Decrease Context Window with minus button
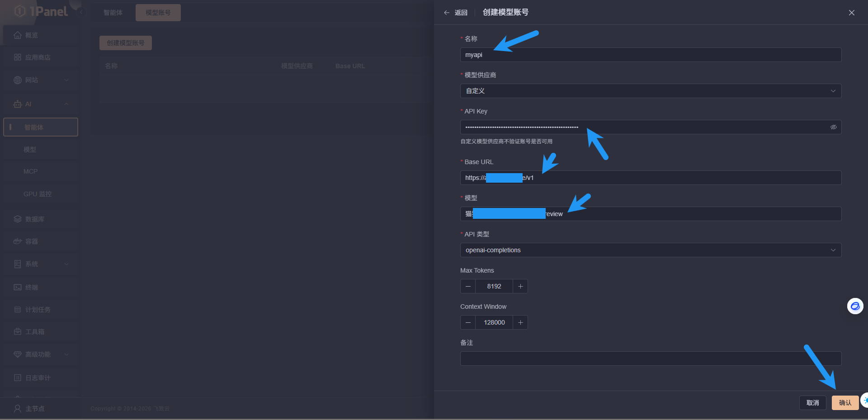 pyautogui.click(x=468, y=322)
